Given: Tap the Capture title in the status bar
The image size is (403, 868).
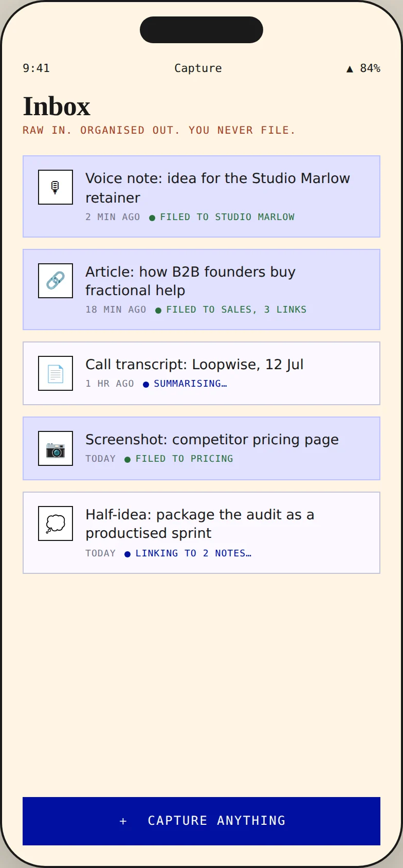Looking at the screenshot, I should (x=198, y=68).
